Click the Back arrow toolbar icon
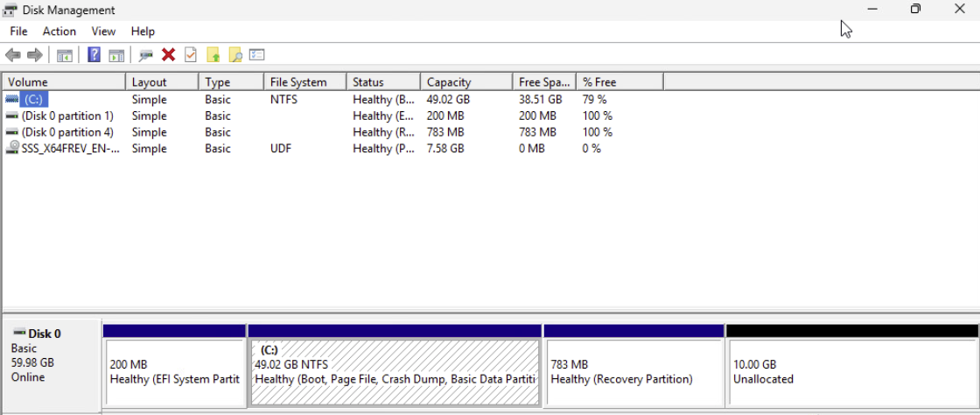The image size is (980, 415). 13,55
